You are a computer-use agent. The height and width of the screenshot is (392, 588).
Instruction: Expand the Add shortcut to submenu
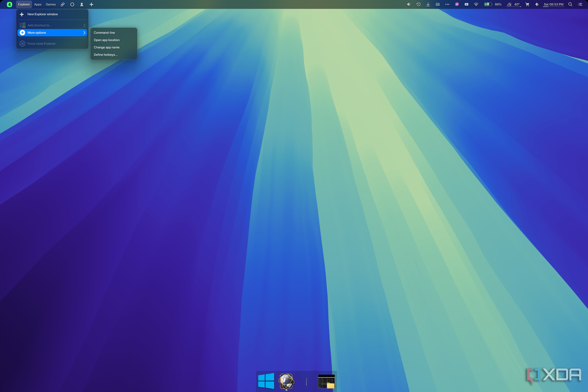point(52,25)
